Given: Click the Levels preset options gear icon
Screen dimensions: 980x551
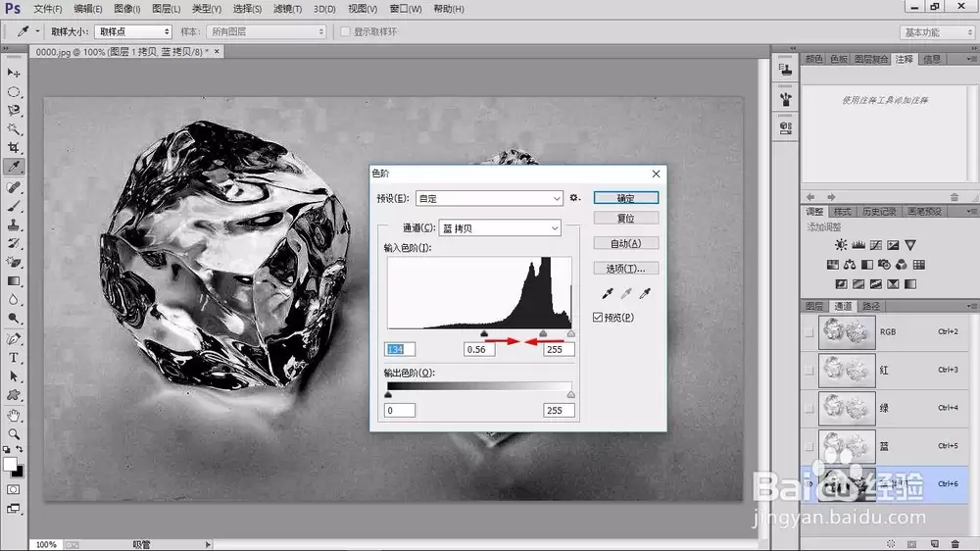Looking at the screenshot, I should tap(574, 198).
